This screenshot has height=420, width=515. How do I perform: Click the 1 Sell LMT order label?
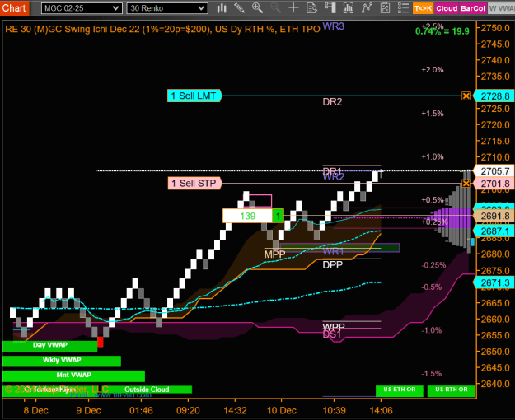point(194,96)
